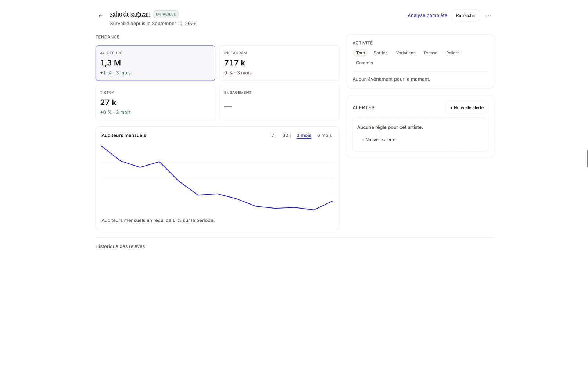Screen dimensions: 588x369
Task: Filter activity by Paliers
Action: click(x=453, y=53)
